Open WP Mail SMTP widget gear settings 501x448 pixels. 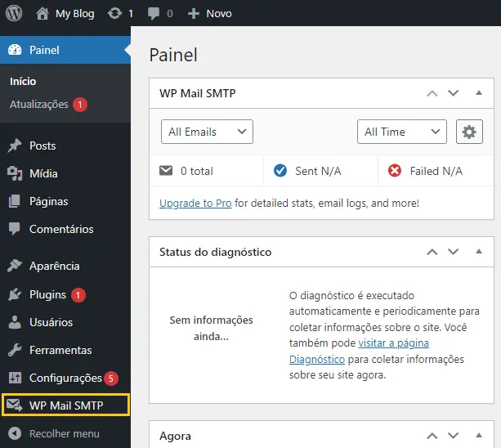[469, 132]
